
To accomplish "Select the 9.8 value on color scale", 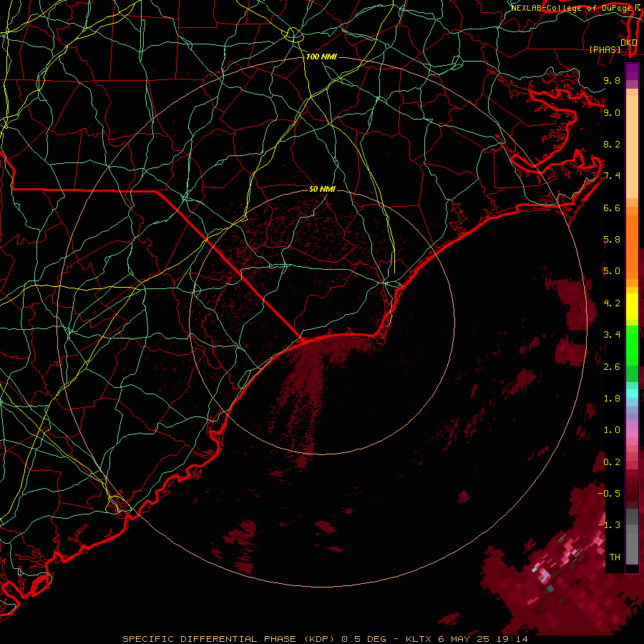I will (x=612, y=80).
